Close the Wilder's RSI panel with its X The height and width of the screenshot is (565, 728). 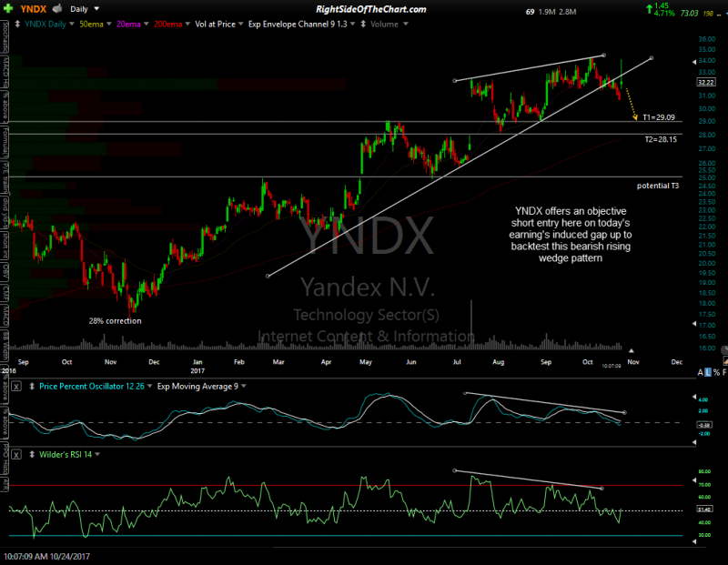point(15,454)
